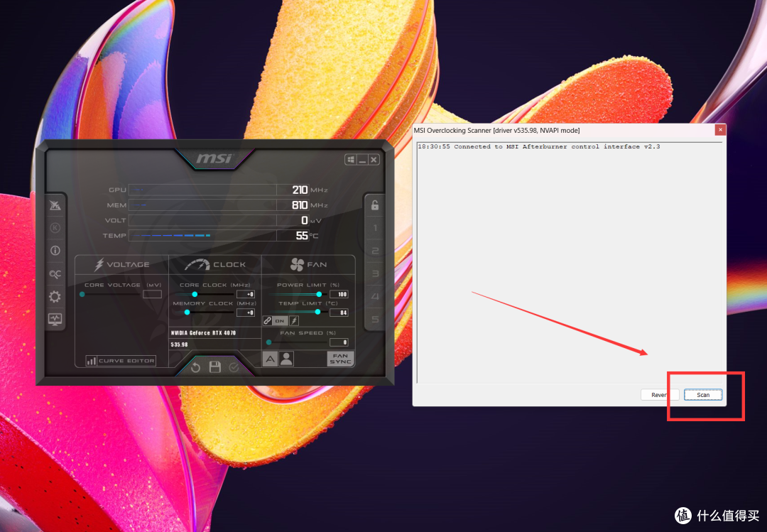Image resolution: width=767 pixels, height=532 pixels.
Task: Launch OC Scanner from sidebar magnifier icon
Action: click(x=55, y=273)
